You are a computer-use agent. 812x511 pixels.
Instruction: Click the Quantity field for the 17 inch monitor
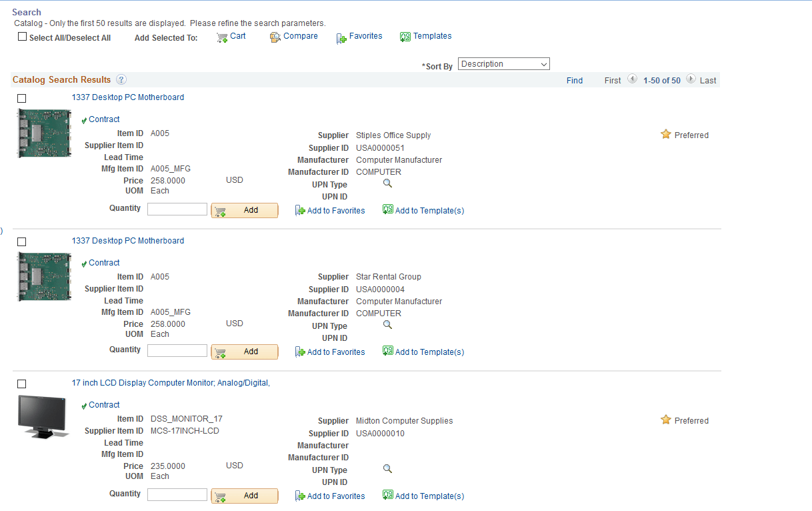[x=177, y=493]
